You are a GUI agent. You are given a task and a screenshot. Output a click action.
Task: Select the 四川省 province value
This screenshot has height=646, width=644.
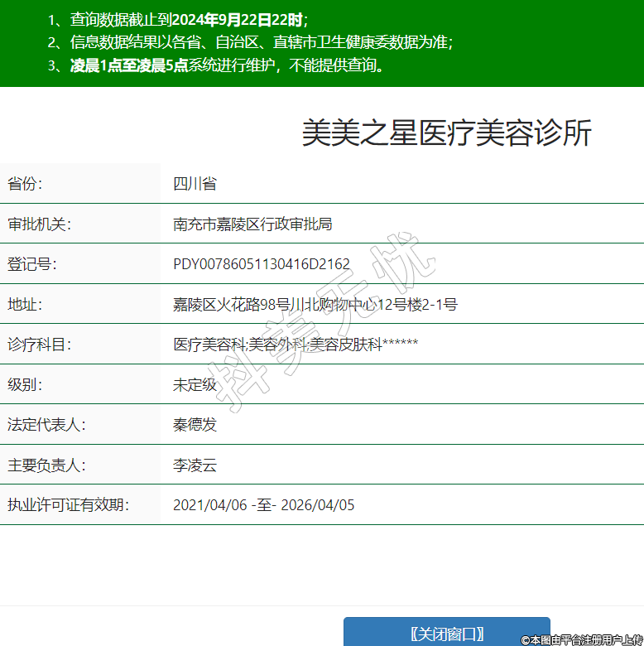point(195,184)
